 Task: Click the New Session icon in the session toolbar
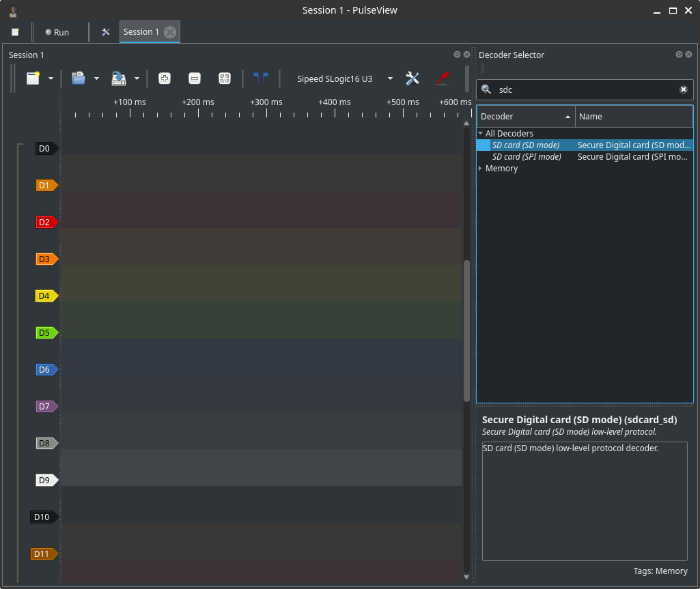click(33, 78)
